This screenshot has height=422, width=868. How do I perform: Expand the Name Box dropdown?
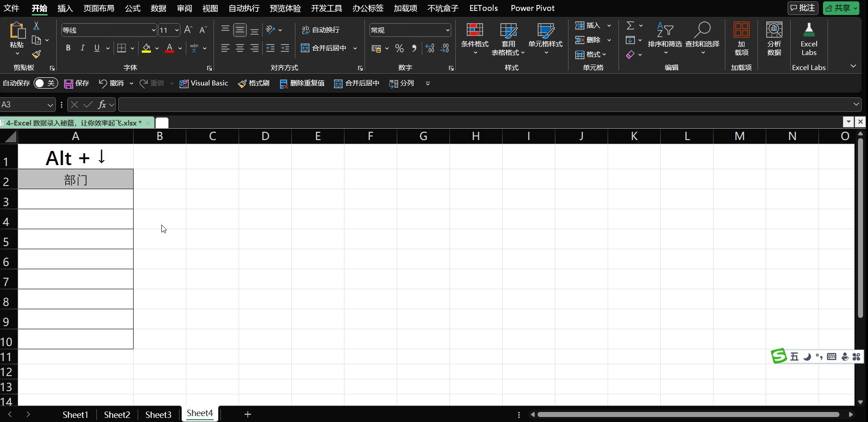coord(50,105)
